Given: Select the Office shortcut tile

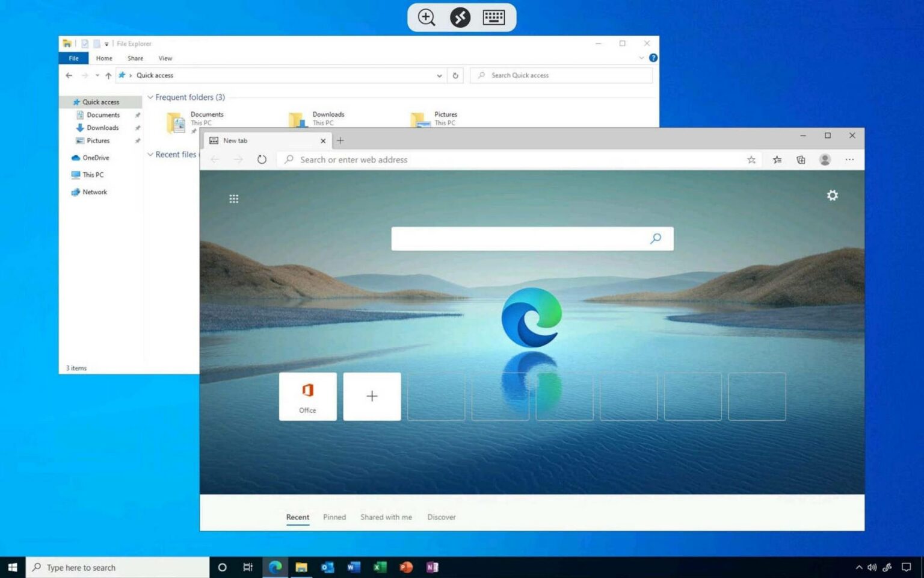Looking at the screenshot, I should (307, 396).
